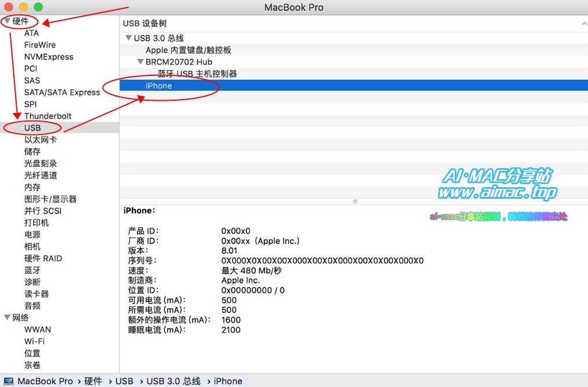Screen dimensions: 588x387
Task: Select 图形卡/显示器 graphics entry
Action: [50, 199]
